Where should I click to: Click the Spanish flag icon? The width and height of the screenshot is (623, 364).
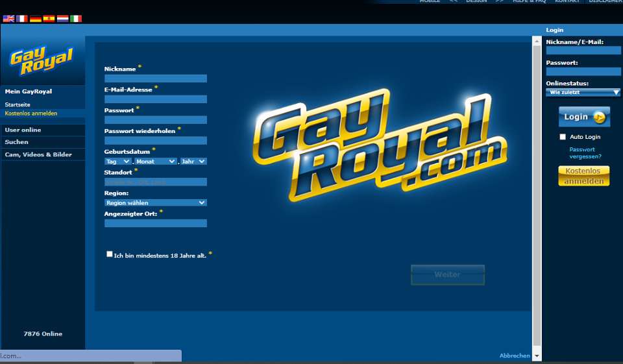(x=49, y=19)
